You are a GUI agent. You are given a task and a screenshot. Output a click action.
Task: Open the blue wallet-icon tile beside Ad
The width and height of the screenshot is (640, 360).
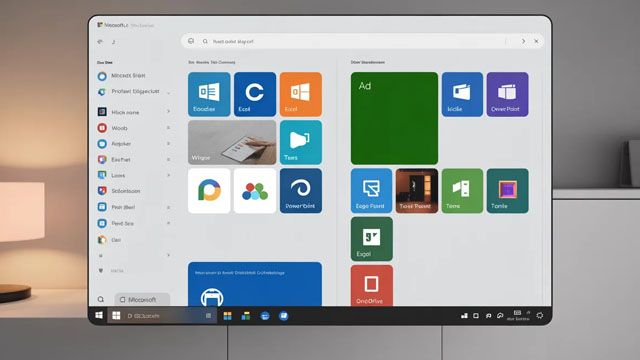[x=462, y=94]
